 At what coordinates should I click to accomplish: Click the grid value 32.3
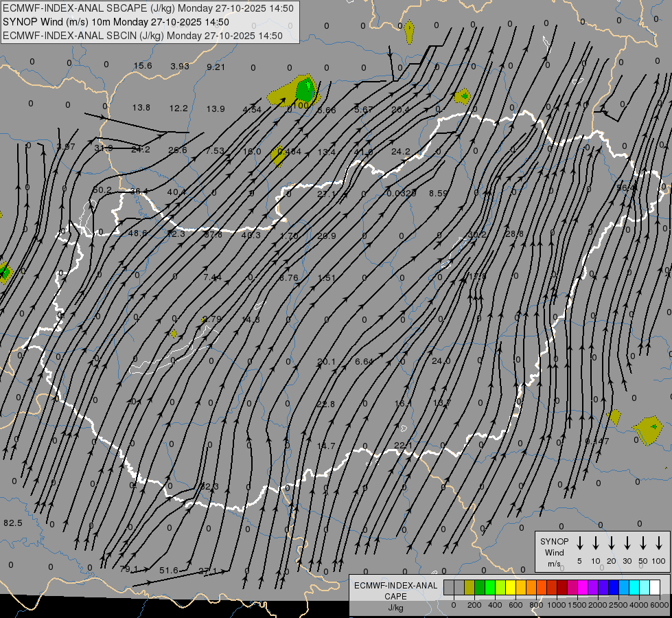pos(209,486)
